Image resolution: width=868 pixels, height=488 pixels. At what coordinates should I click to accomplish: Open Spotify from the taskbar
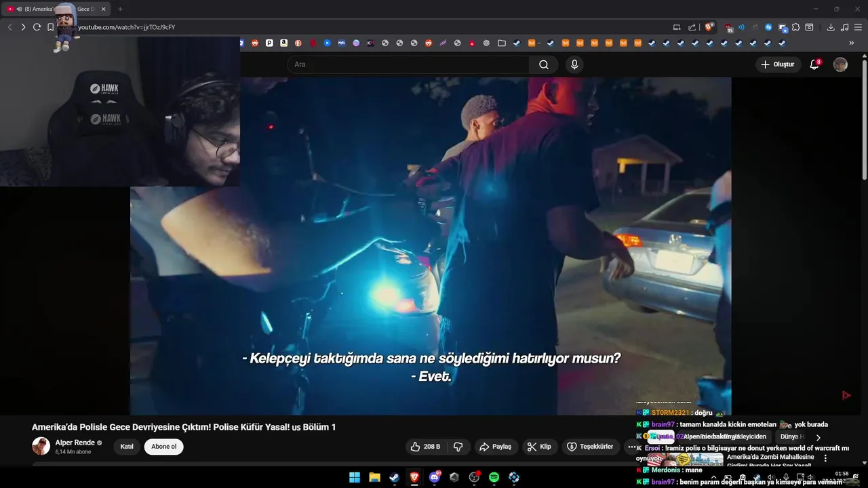[494, 477]
